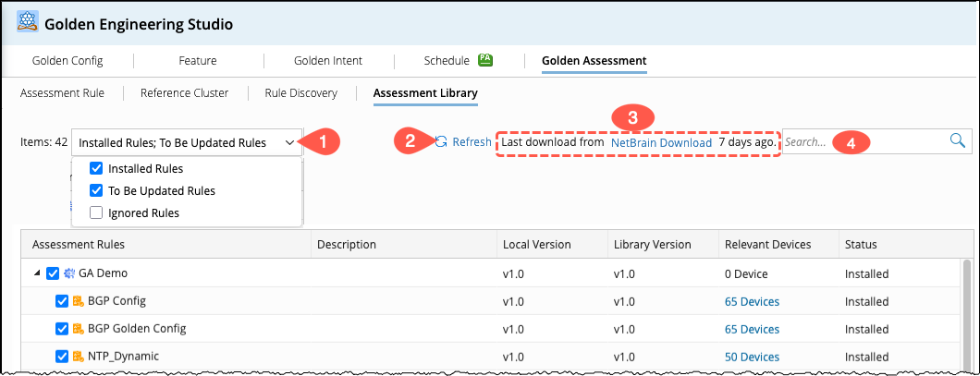Image resolution: width=980 pixels, height=376 pixels.
Task: Open the Rule Discovery sub-tab
Action: pos(300,93)
